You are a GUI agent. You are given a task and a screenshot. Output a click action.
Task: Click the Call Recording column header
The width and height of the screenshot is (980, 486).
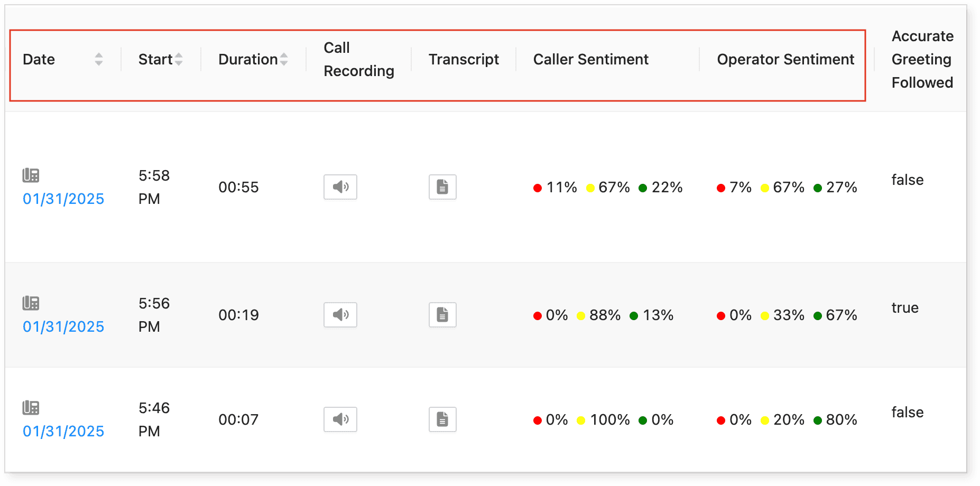pyautogui.click(x=359, y=59)
